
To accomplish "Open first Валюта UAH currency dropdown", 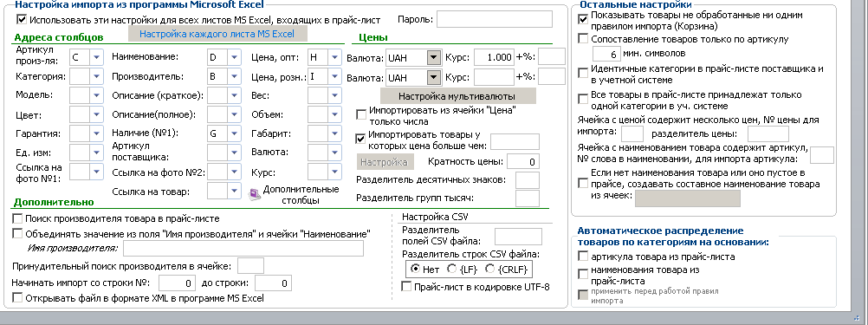I will click(433, 57).
